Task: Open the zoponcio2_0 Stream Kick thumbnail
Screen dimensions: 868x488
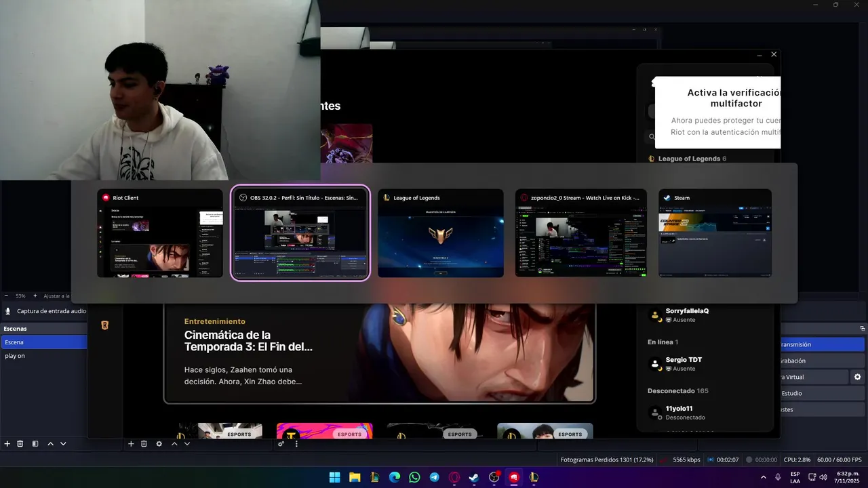Action: [x=581, y=233]
